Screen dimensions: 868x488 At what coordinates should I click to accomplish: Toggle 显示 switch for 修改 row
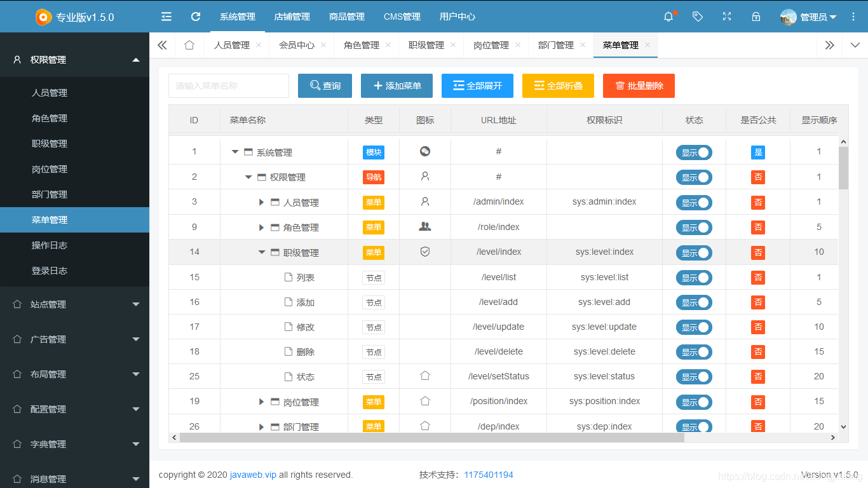point(694,327)
